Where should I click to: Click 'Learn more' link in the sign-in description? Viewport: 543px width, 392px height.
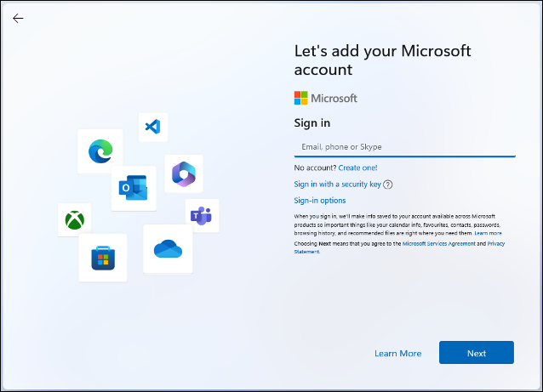click(x=488, y=233)
